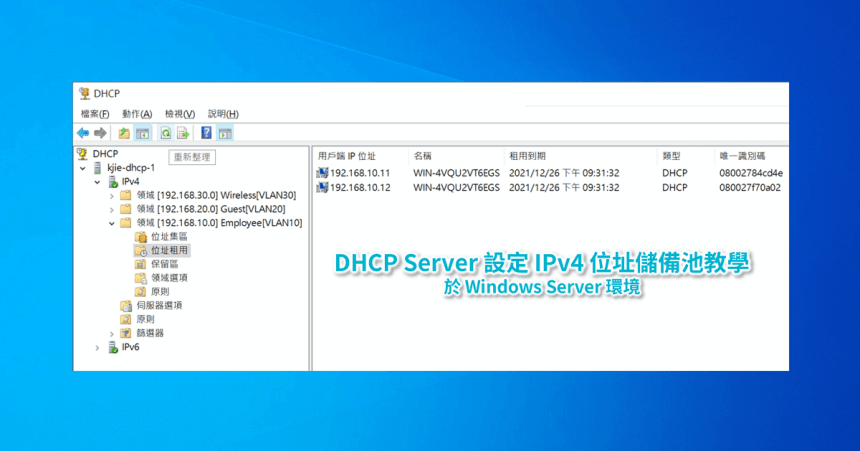The width and height of the screenshot is (860, 451).
Task: Click DHCP type cell of 192.168.10.12 row
Action: point(675,187)
